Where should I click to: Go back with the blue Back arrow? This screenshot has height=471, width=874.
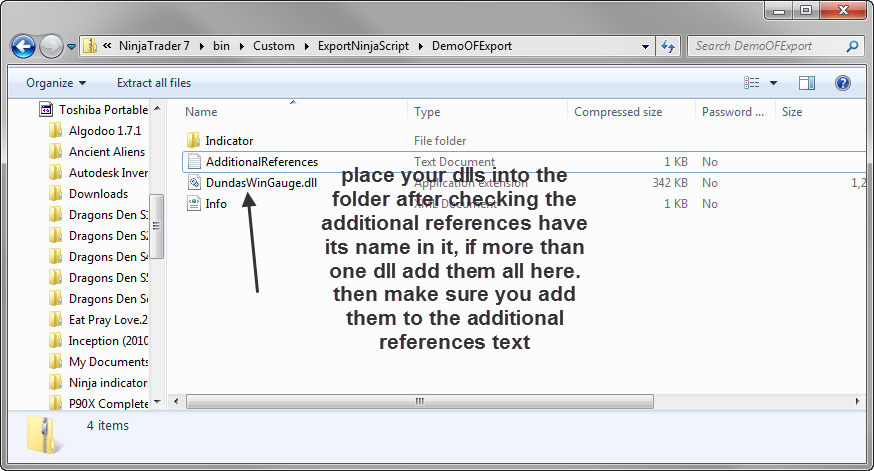coord(23,46)
